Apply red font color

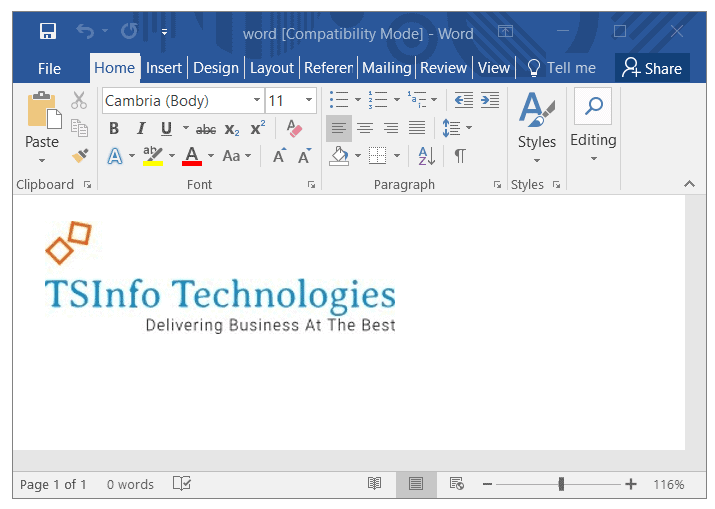point(192,156)
